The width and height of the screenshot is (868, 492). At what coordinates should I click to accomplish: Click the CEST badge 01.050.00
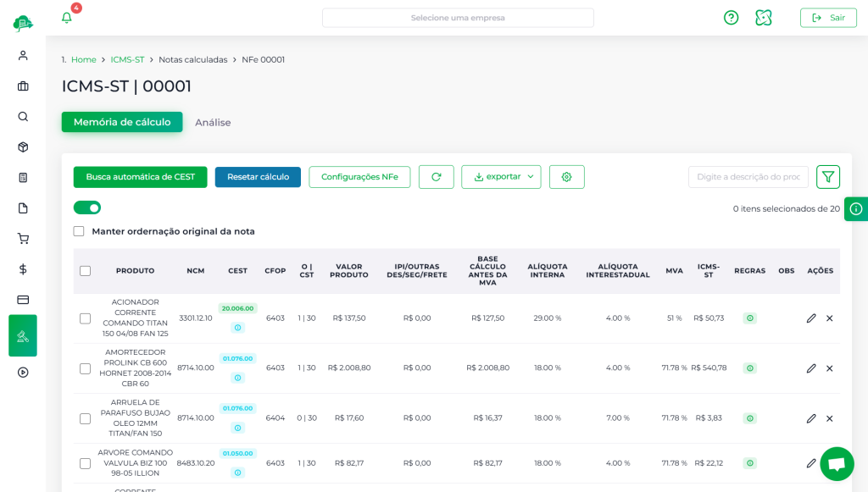coord(237,453)
